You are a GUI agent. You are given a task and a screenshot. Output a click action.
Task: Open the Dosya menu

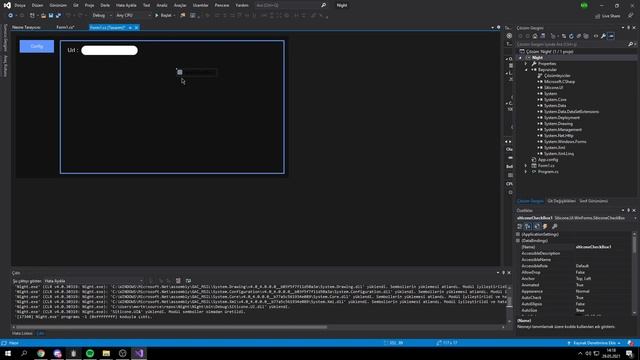click(x=20, y=5)
